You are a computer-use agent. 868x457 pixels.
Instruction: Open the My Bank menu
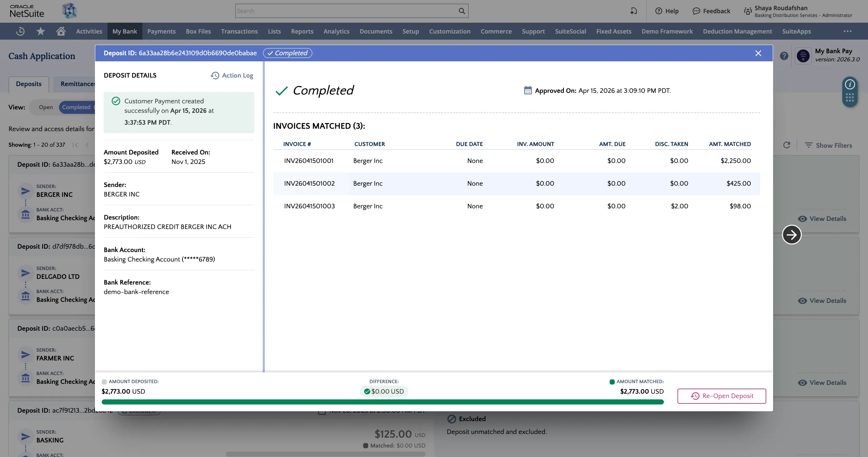click(125, 31)
